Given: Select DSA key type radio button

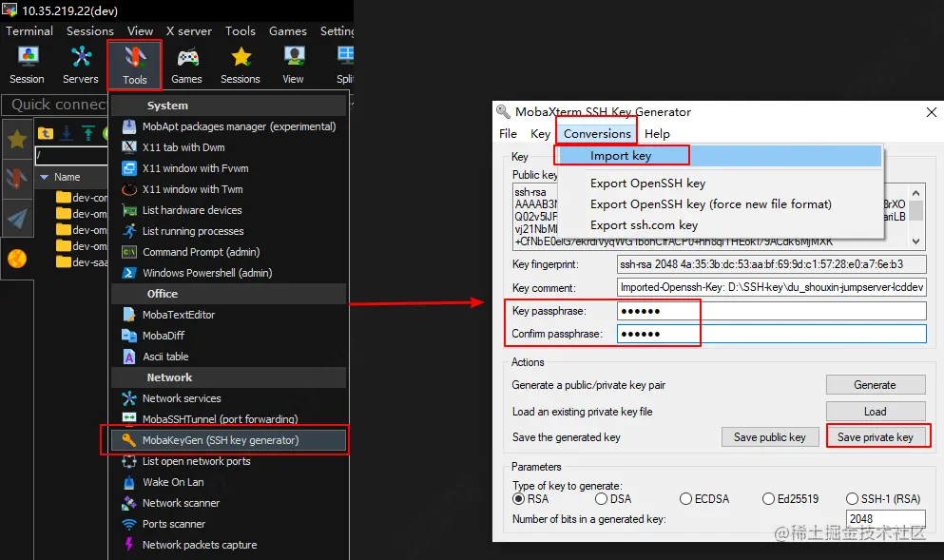Looking at the screenshot, I should coord(601,498).
